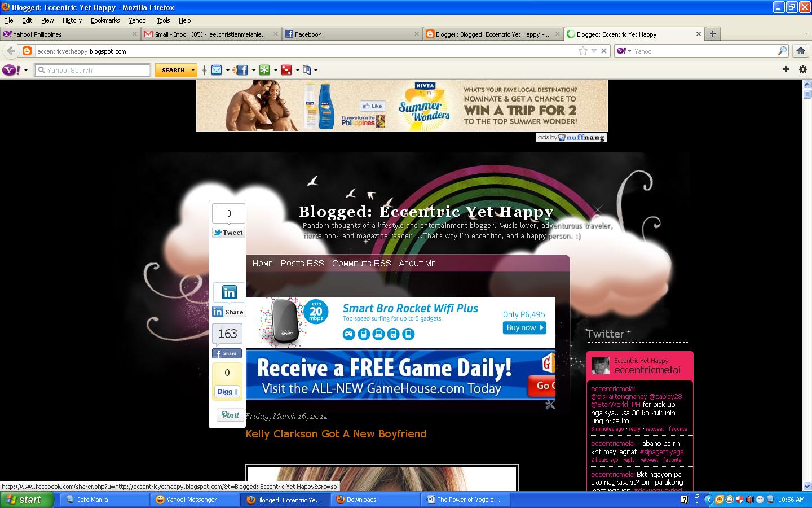812x508 pixels.
Task: Open the Facebook icon dropdown arrow
Action: click(253, 71)
